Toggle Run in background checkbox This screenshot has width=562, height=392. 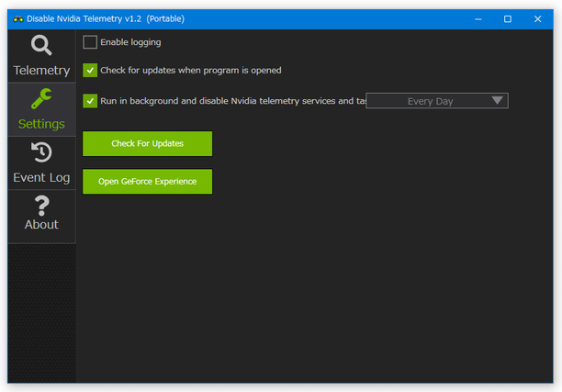point(90,101)
